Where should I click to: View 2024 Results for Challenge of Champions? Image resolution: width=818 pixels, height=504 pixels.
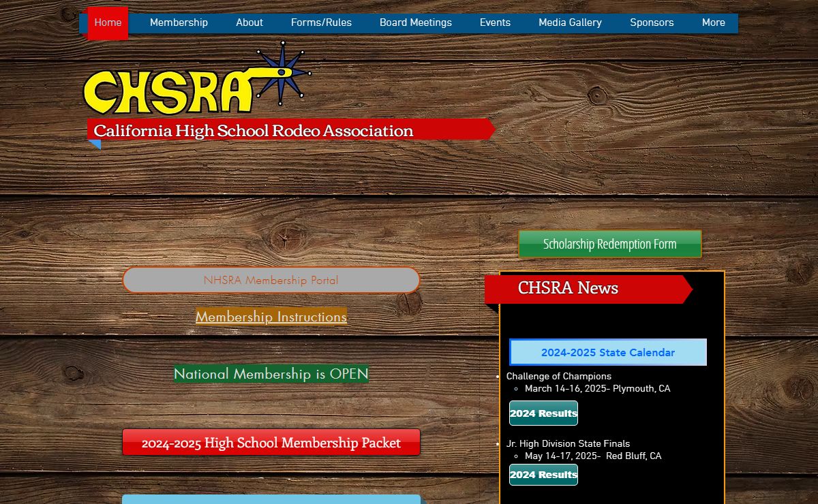[x=543, y=413]
